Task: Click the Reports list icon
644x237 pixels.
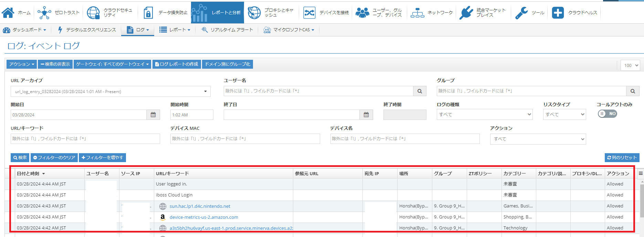Action: point(163,30)
